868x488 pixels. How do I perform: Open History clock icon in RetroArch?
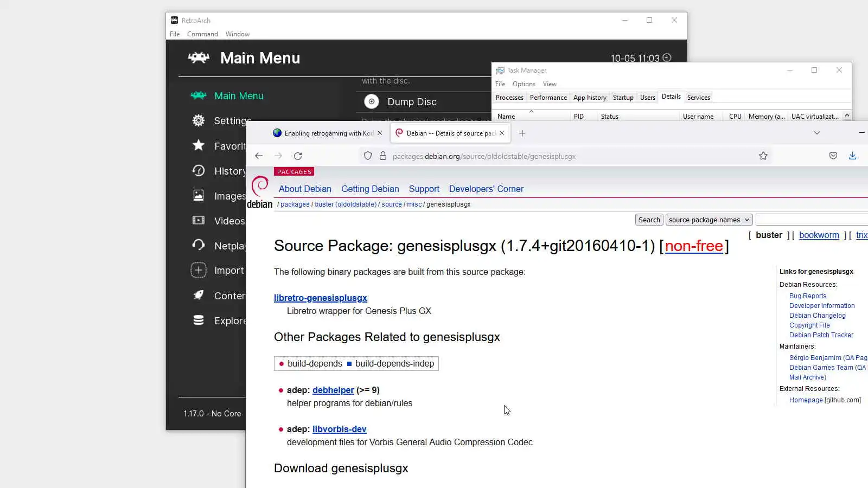tap(199, 171)
